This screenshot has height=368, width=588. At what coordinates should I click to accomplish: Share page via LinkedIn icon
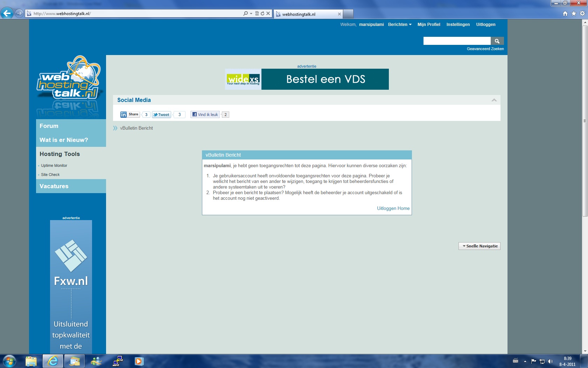[x=130, y=115]
